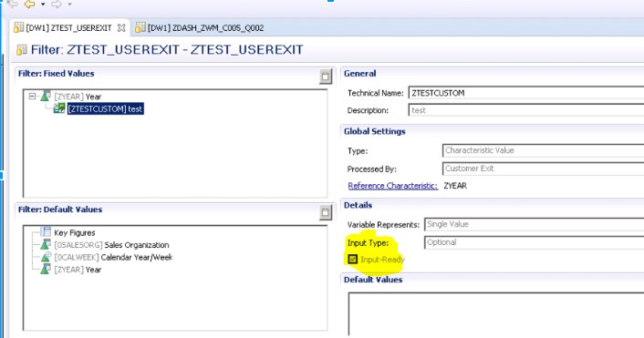Click the Description field containing test
Image resolution: width=644 pixels, height=338 pixels.
pos(526,110)
